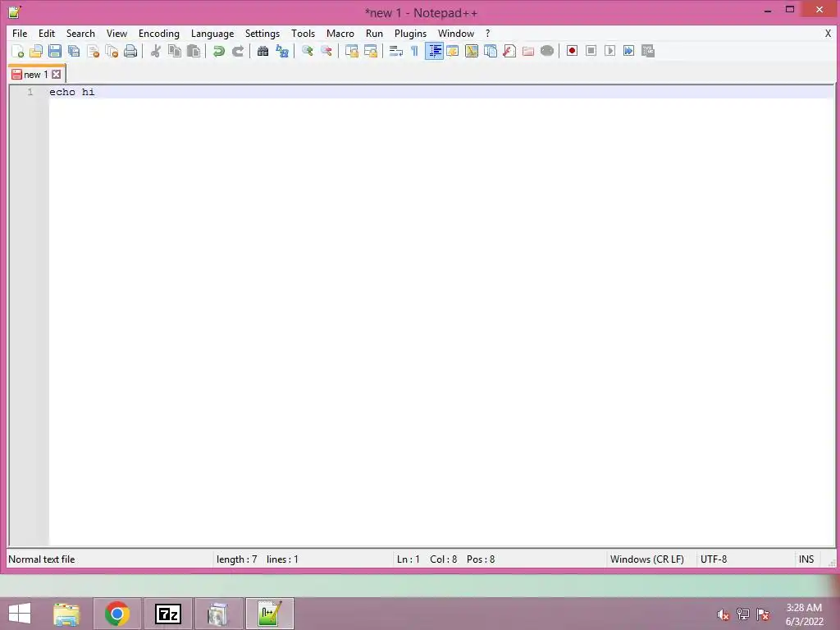Screen dimensions: 840x630
Task: Click the INS insert mode indicator
Action: 806,559
